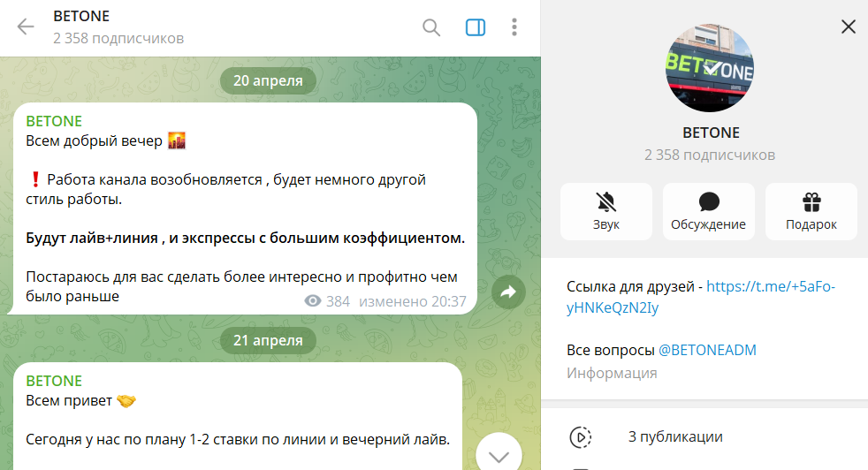Open the three-dot channel menu
The width and height of the screenshot is (868, 470).
(514, 27)
